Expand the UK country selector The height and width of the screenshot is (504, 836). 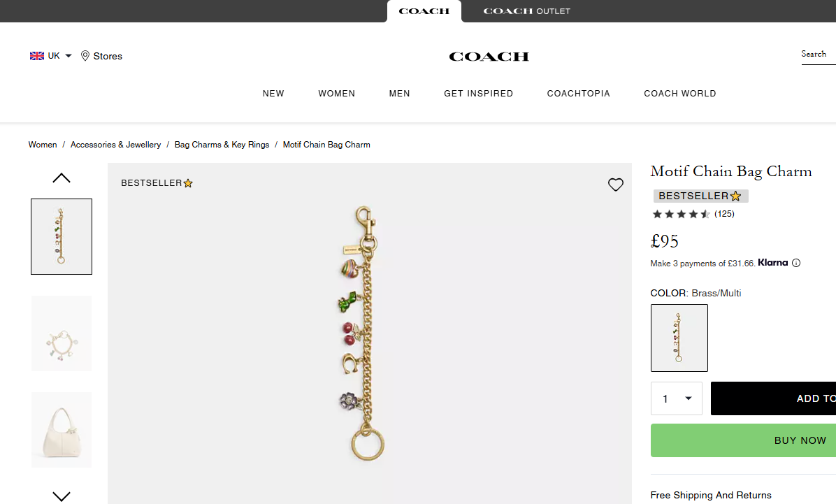69,56
